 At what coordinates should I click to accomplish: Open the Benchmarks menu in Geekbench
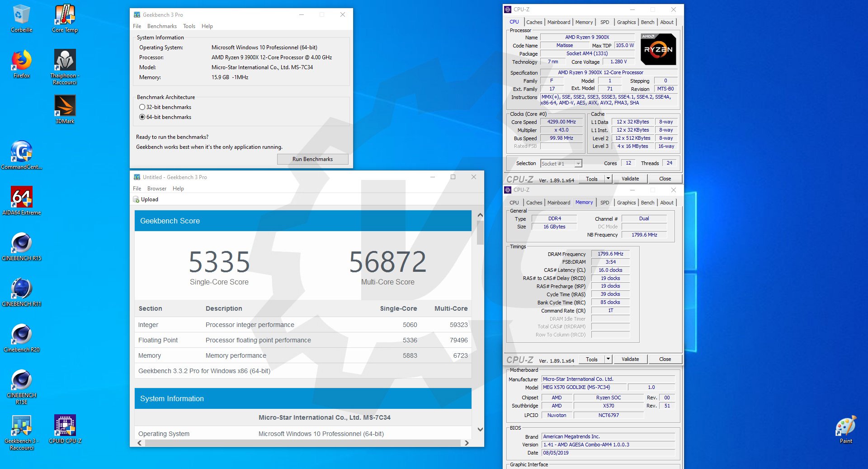(x=162, y=26)
